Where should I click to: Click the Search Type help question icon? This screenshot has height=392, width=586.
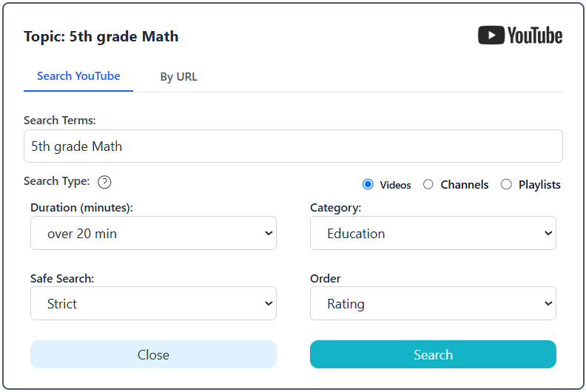(104, 182)
